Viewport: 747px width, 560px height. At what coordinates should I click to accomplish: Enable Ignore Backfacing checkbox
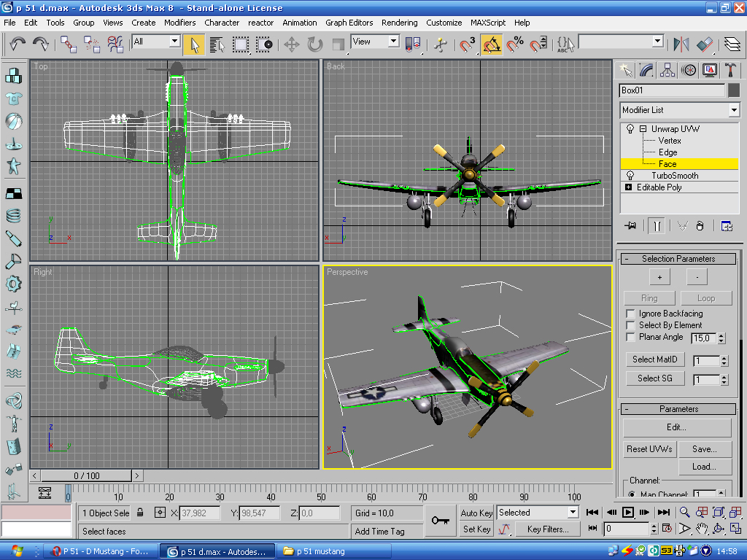click(630, 314)
